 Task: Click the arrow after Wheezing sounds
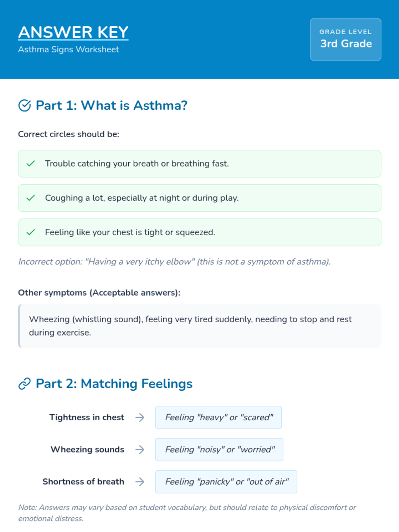[140, 450]
